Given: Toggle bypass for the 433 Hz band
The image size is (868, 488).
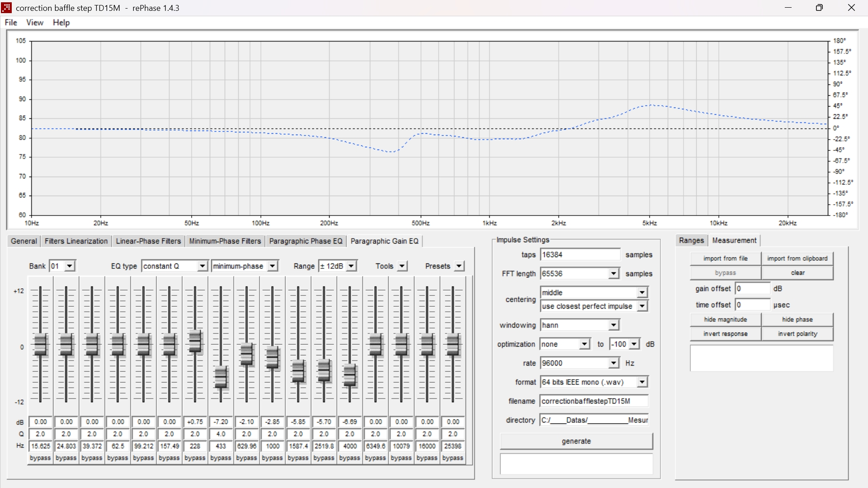Looking at the screenshot, I should click(221, 458).
